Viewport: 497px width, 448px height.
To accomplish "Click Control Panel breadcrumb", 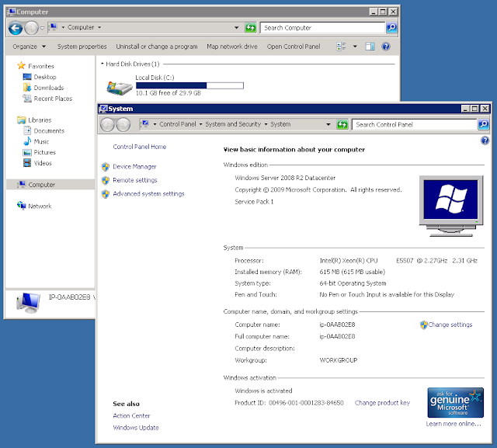I will pyautogui.click(x=178, y=124).
